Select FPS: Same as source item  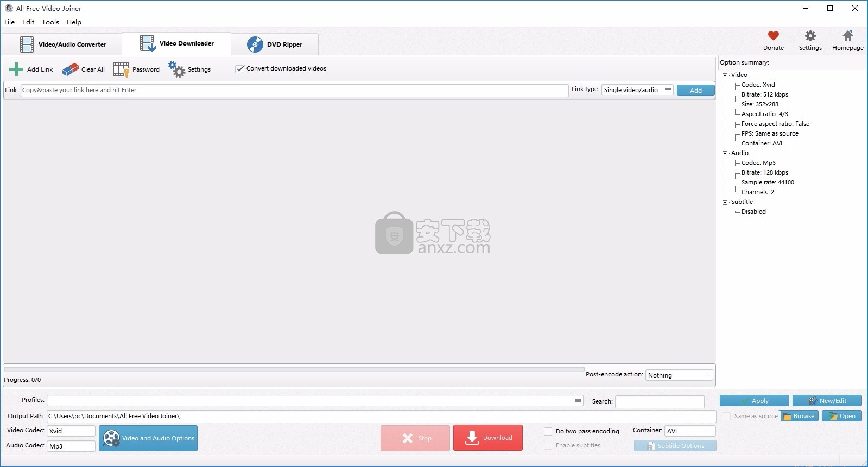(x=770, y=133)
